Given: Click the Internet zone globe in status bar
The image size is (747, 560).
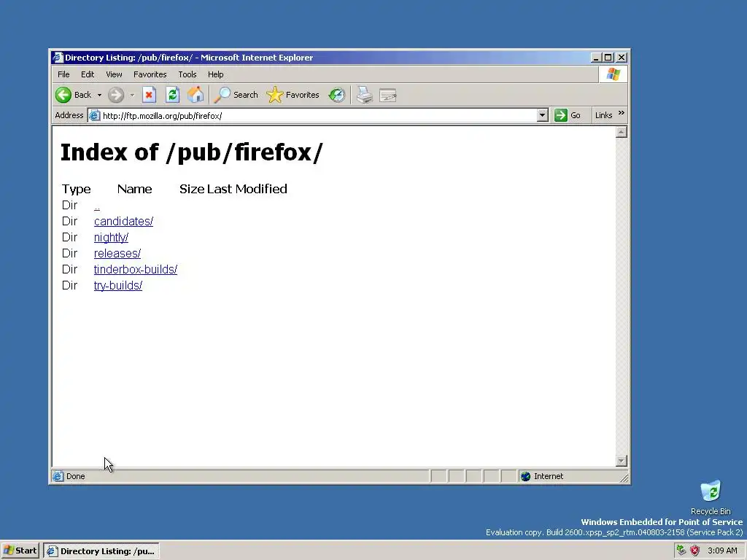Looking at the screenshot, I should click(525, 476).
